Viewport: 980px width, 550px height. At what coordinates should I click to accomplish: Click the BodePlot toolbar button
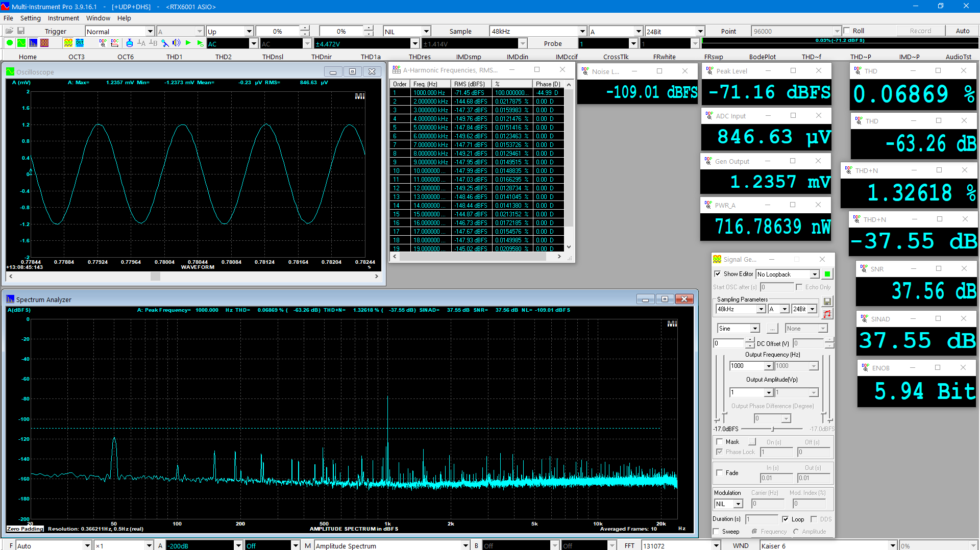(762, 57)
